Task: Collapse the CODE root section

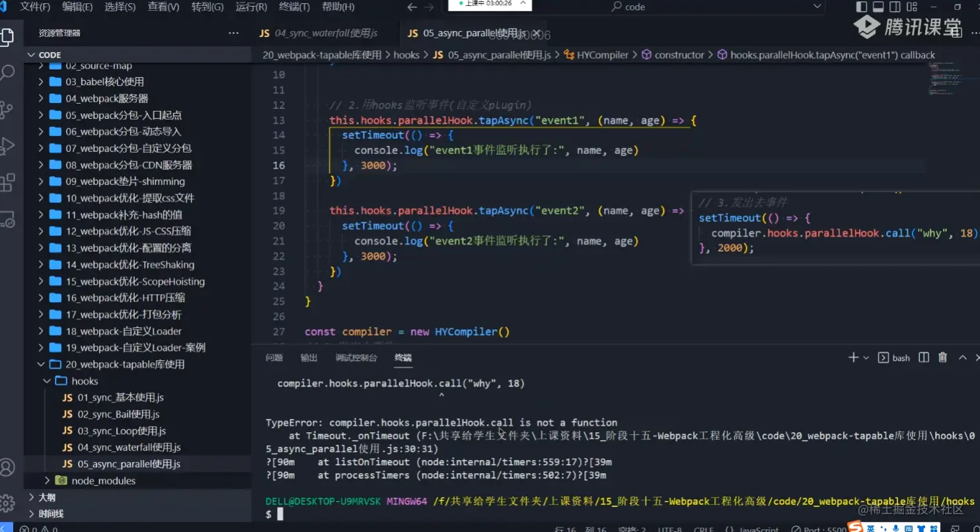Action: tap(137, 55)
